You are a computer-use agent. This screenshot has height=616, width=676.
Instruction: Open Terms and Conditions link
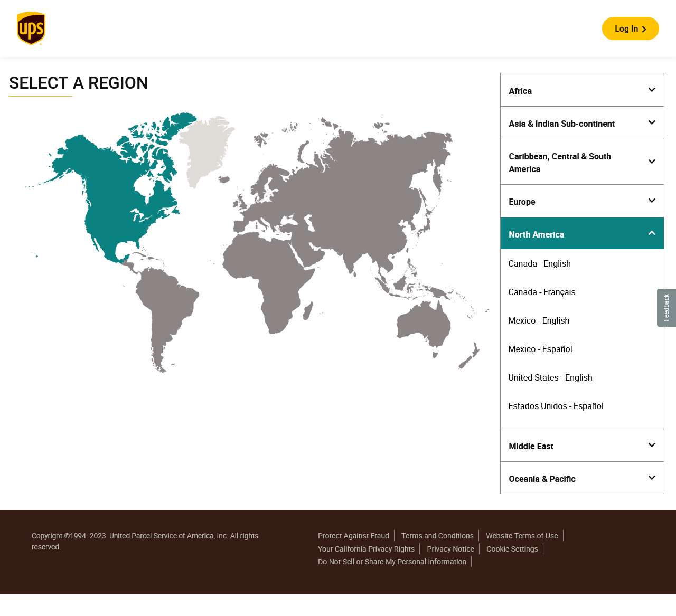[437, 536]
